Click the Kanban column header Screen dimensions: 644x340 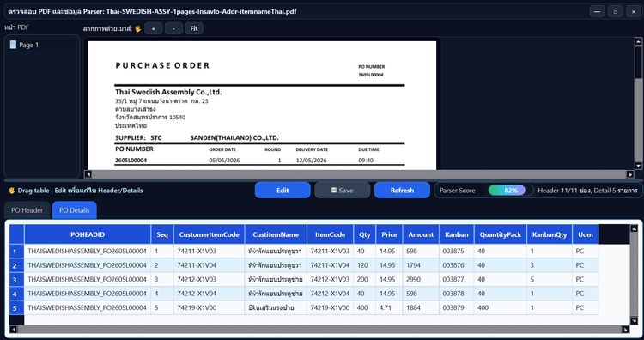456,234
